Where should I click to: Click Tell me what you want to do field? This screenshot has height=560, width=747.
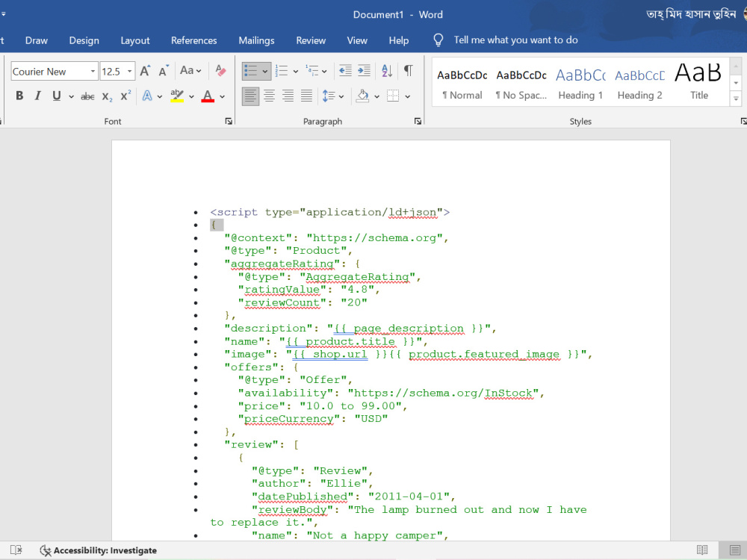tap(516, 40)
